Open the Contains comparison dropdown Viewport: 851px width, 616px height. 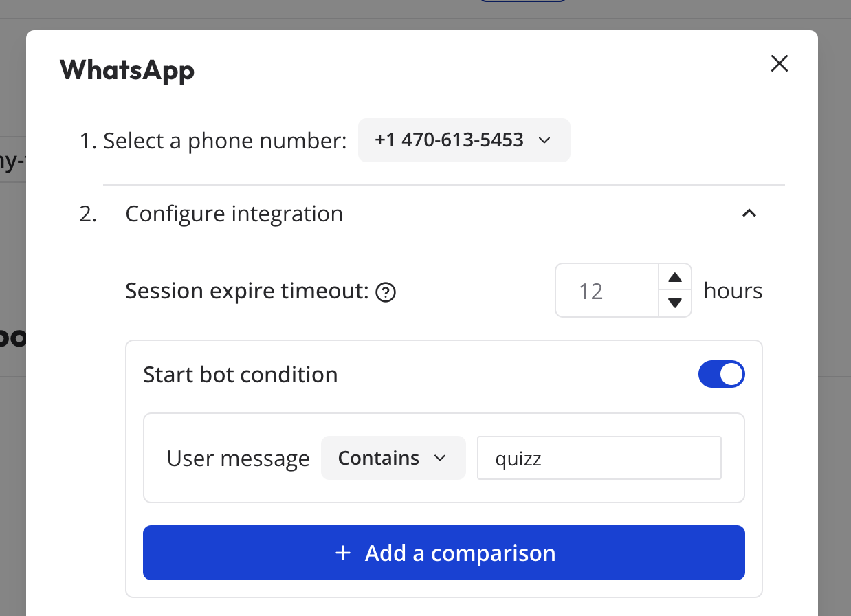point(393,458)
